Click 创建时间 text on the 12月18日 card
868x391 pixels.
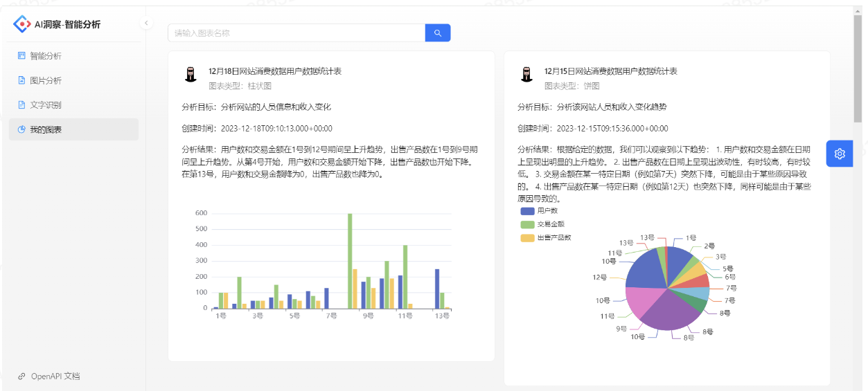pos(257,129)
